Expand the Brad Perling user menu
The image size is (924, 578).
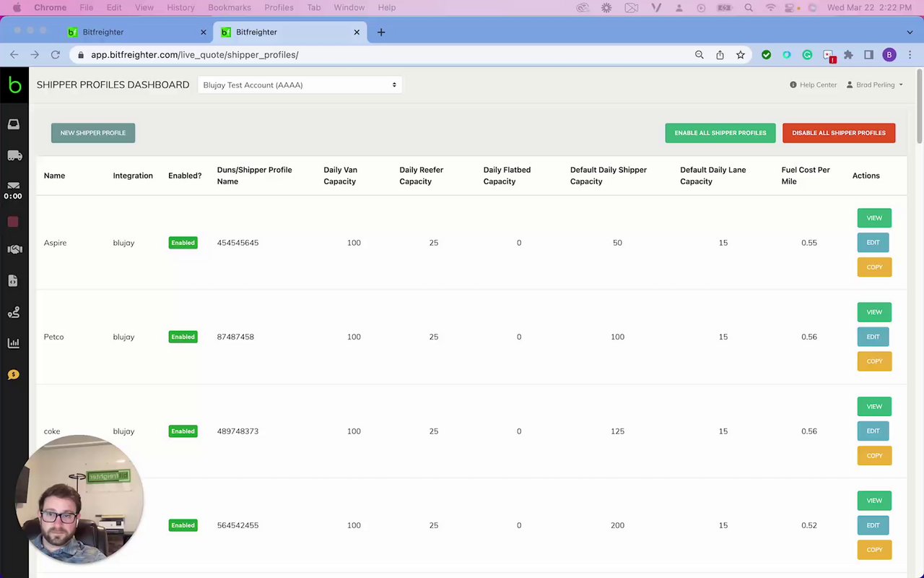point(875,85)
